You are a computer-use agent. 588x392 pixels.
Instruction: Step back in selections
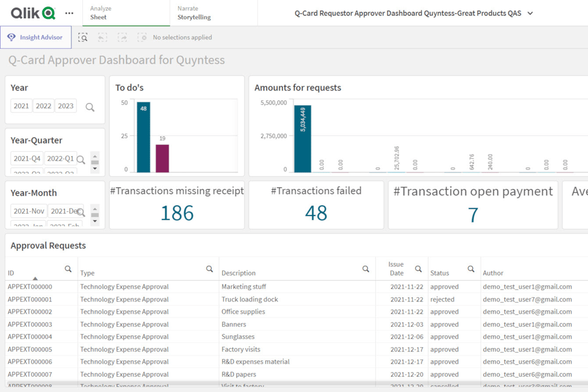click(x=102, y=37)
